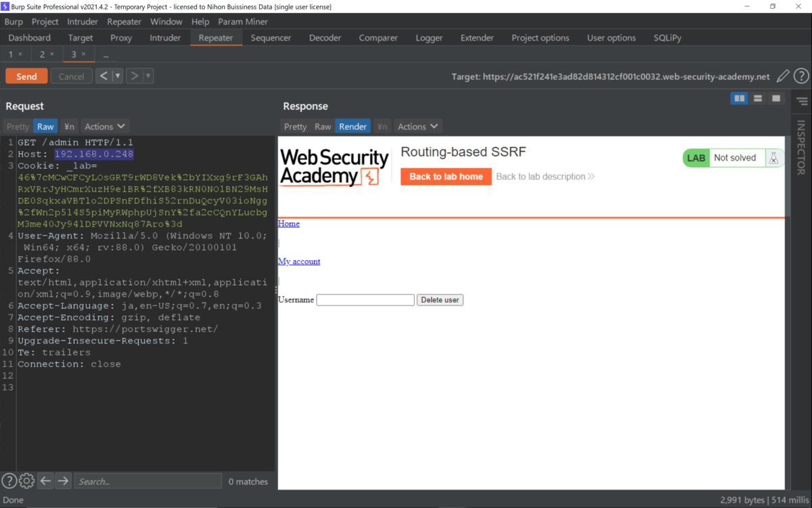Viewport: 812px width, 508px height.
Task: Click the request/response pane splitter handle
Action: 276,290
